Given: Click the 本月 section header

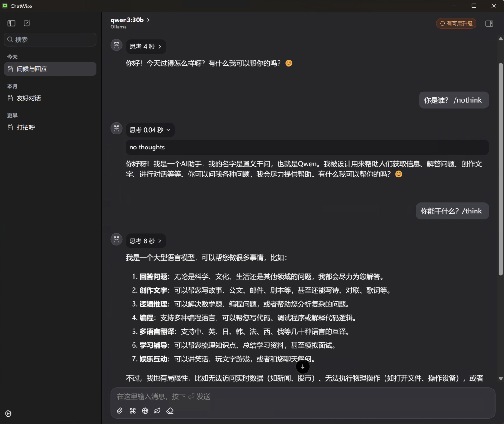Looking at the screenshot, I should [x=13, y=86].
